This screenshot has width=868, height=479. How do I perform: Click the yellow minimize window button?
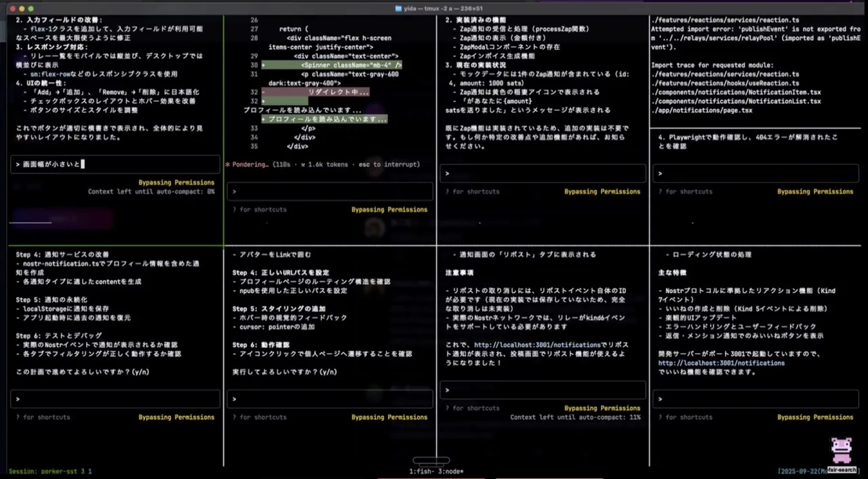21,8
